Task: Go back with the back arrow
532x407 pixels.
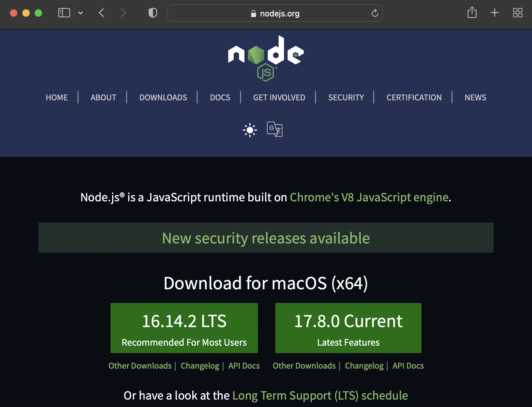Action: coord(102,13)
